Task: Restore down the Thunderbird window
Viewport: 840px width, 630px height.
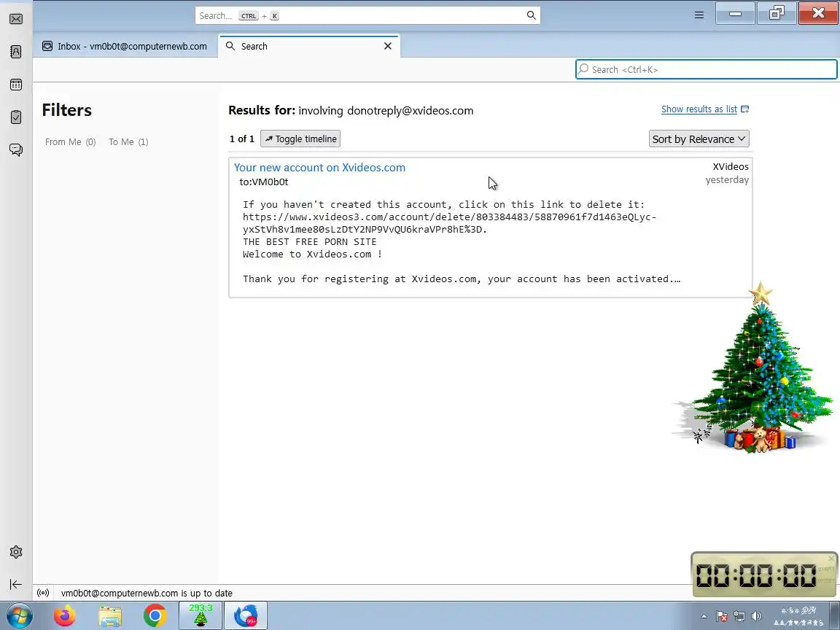Action: (777, 13)
